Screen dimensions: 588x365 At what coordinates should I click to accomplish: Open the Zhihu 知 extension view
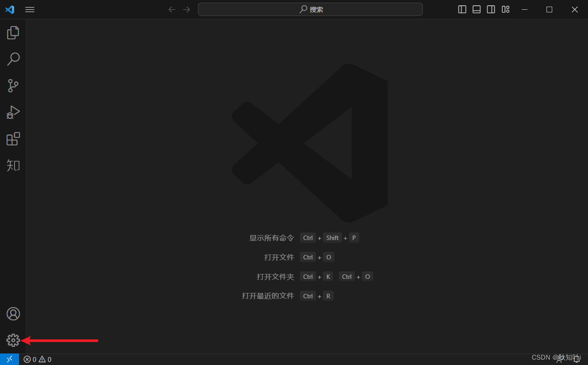coord(13,165)
